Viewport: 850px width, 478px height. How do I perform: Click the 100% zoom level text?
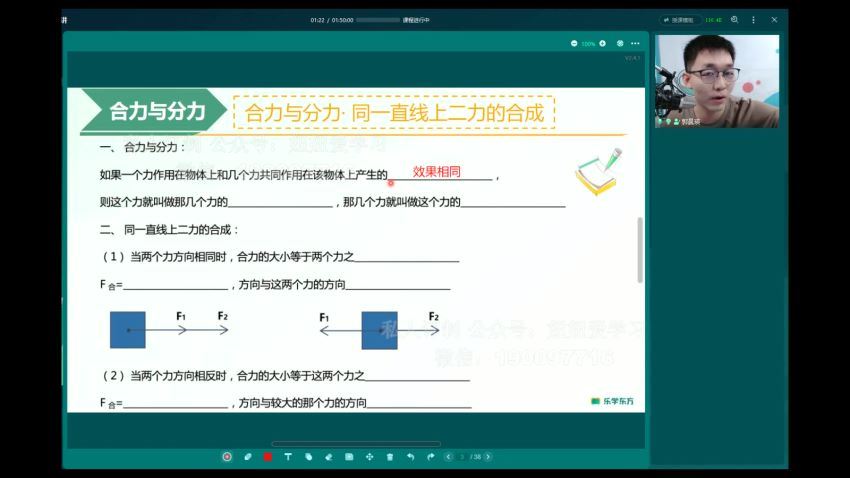[x=588, y=44]
